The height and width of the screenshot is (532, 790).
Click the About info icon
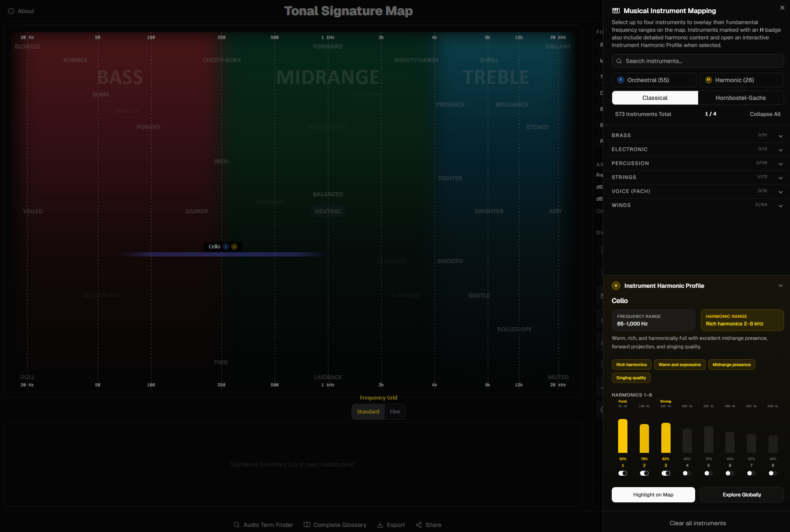click(x=11, y=11)
